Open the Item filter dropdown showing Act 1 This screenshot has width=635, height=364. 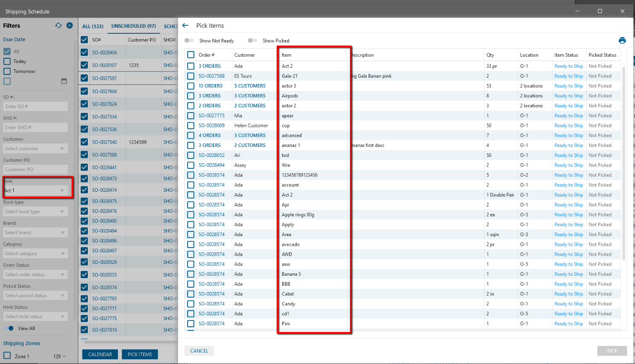coord(35,191)
